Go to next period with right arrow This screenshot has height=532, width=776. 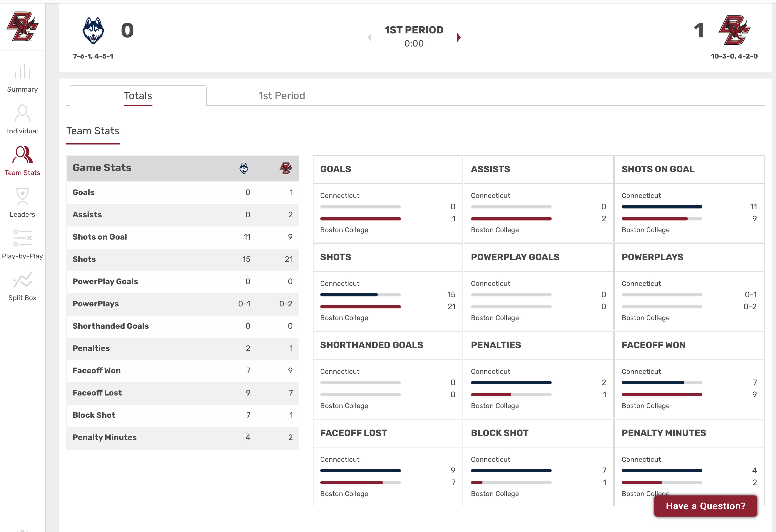click(459, 37)
